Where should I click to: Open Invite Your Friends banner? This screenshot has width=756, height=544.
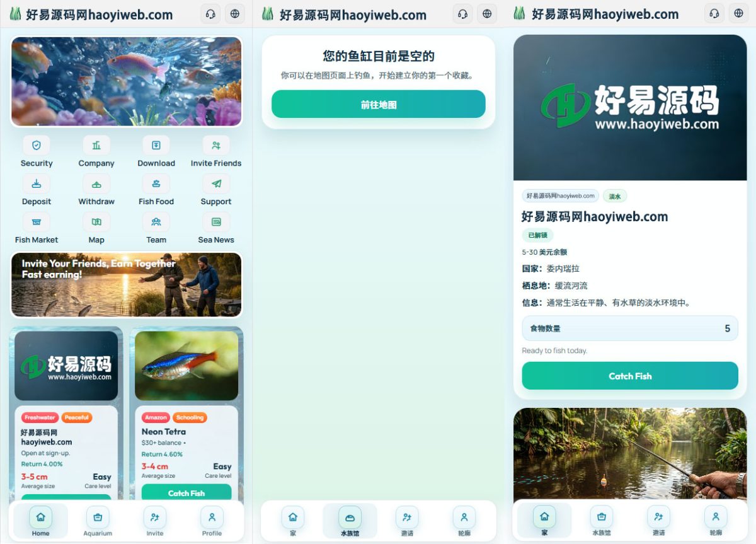127,285
